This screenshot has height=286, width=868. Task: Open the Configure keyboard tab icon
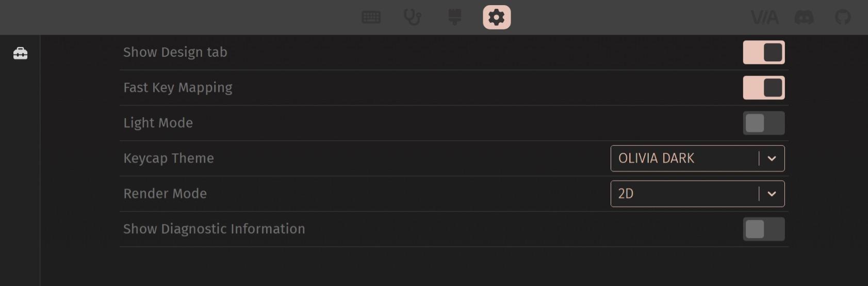(x=371, y=18)
